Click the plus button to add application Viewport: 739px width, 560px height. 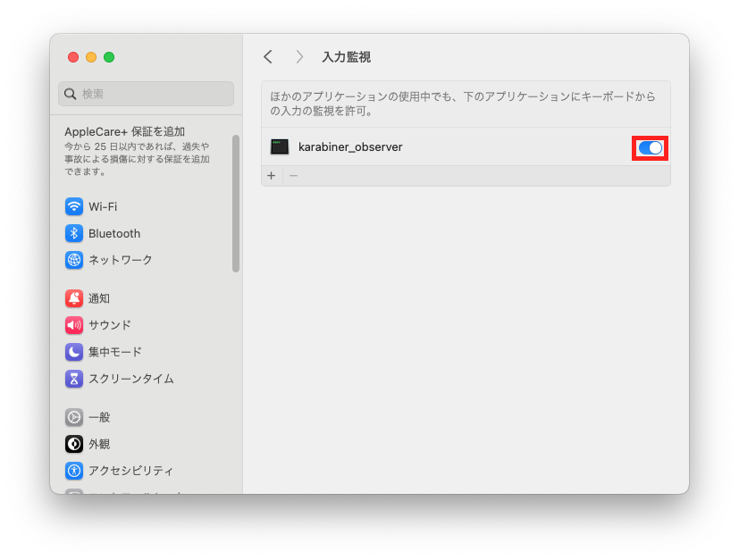272,176
